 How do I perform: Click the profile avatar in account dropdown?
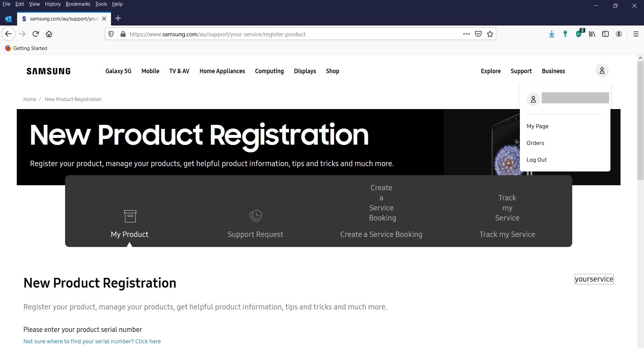(x=533, y=99)
